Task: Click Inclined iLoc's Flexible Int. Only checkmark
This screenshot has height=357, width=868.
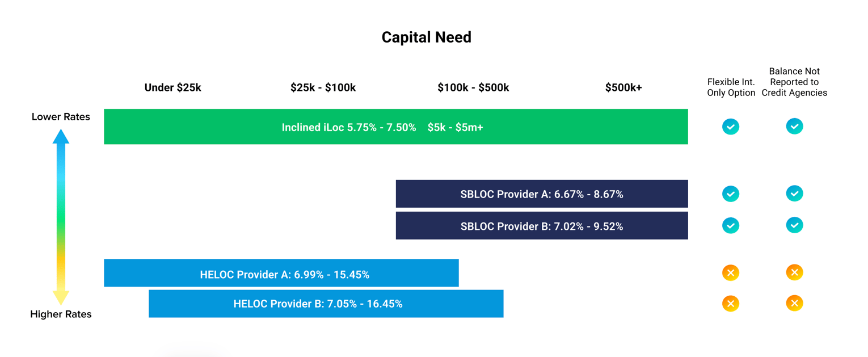Action: pyautogui.click(x=731, y=127)
